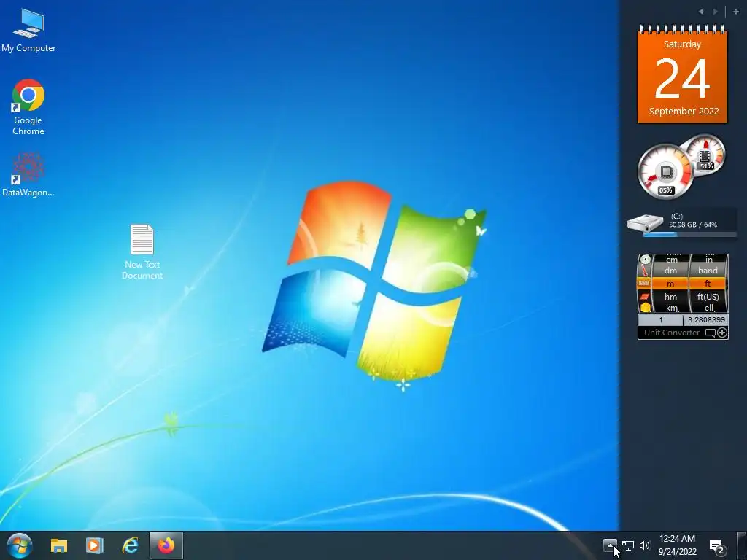Go to previous sidebar gadget page
Screen dimensions: 747x560
click(701, 12)
